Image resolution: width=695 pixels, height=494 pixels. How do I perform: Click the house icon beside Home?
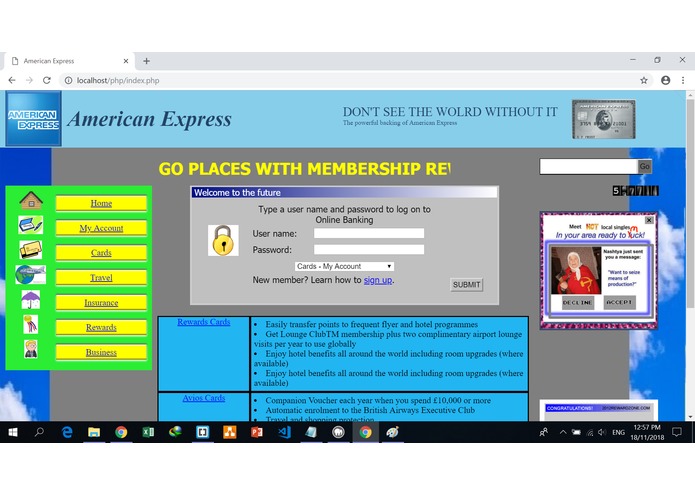click(x=31, y=200)
